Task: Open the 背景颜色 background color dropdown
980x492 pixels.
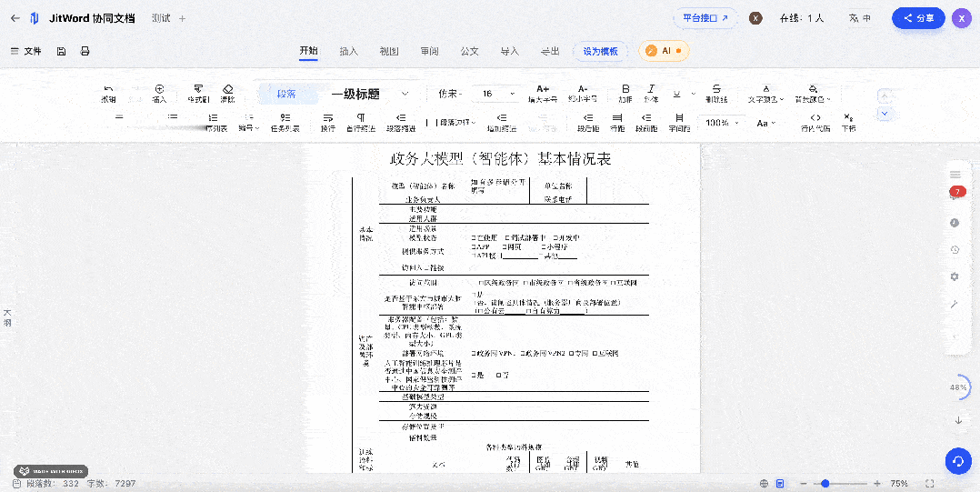Action: 813,94
